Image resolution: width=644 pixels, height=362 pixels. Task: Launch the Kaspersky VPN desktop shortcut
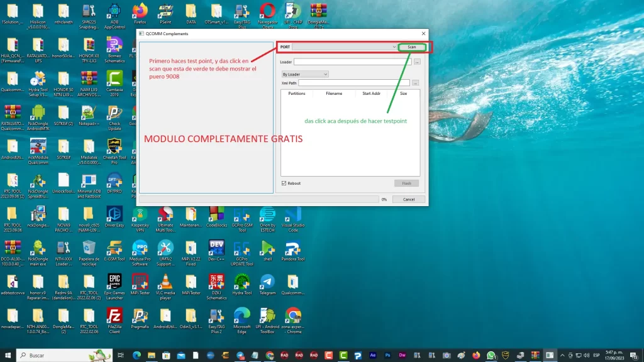[140, 216]
